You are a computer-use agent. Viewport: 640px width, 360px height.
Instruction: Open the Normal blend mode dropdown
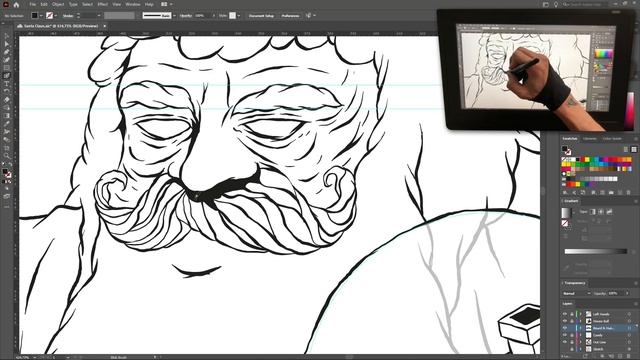pos(577,293)
